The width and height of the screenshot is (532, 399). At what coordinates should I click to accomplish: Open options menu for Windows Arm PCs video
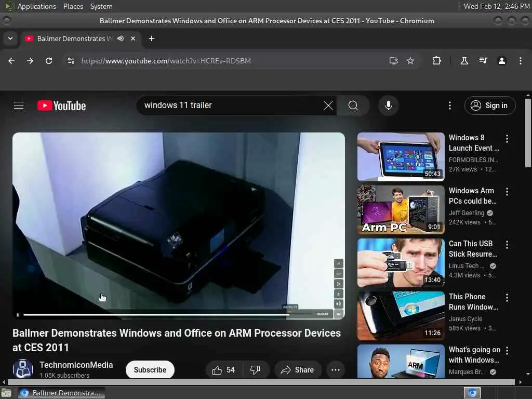pyautogui.click(x=507, y=191)
